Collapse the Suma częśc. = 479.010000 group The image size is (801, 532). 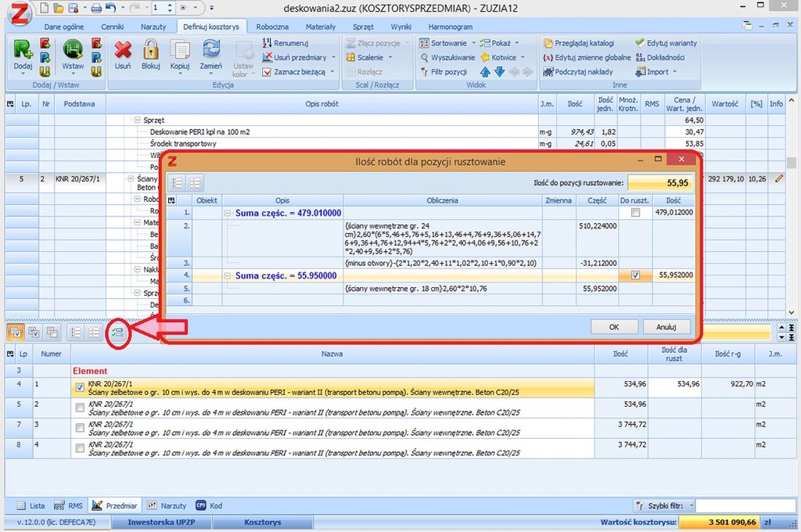tap(228, 213)
